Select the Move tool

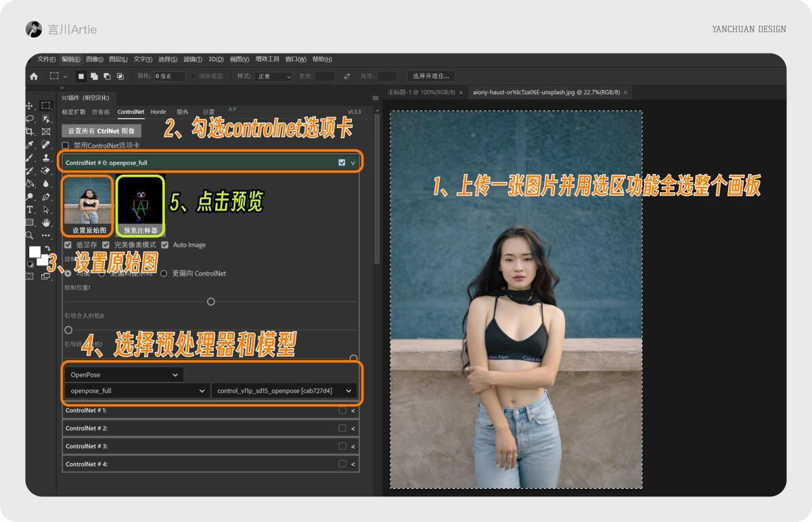pyautogui.click(x=29, y=106)
